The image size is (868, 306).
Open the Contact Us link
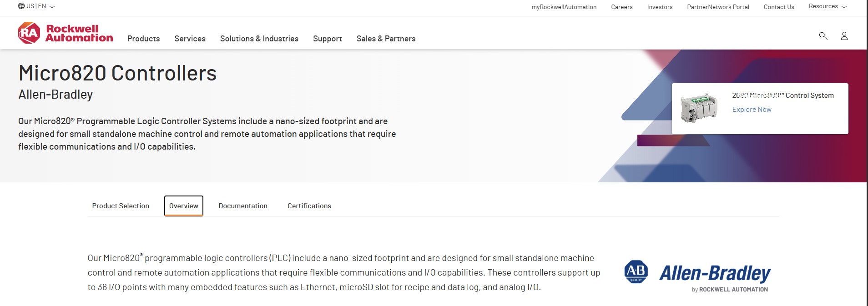click(778, 7)
